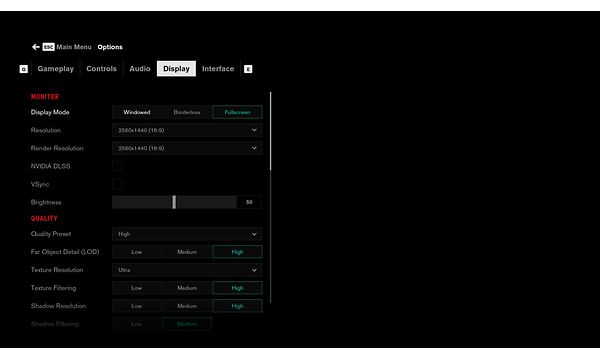This screenshot has height=360, width=600.
Task: Click the Q previous-tab key icon
Action: [24, 69]
